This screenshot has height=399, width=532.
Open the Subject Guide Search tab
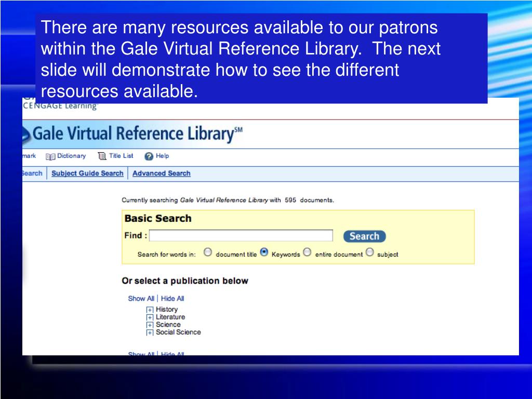(87, 174)
